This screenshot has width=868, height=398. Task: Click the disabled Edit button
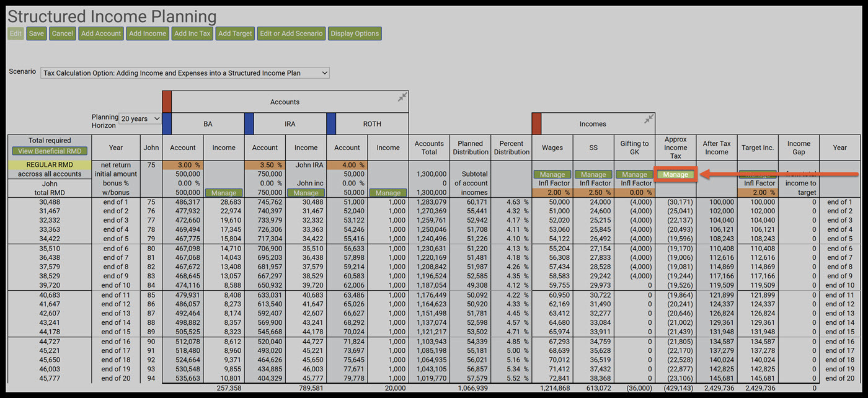[16, 33]
